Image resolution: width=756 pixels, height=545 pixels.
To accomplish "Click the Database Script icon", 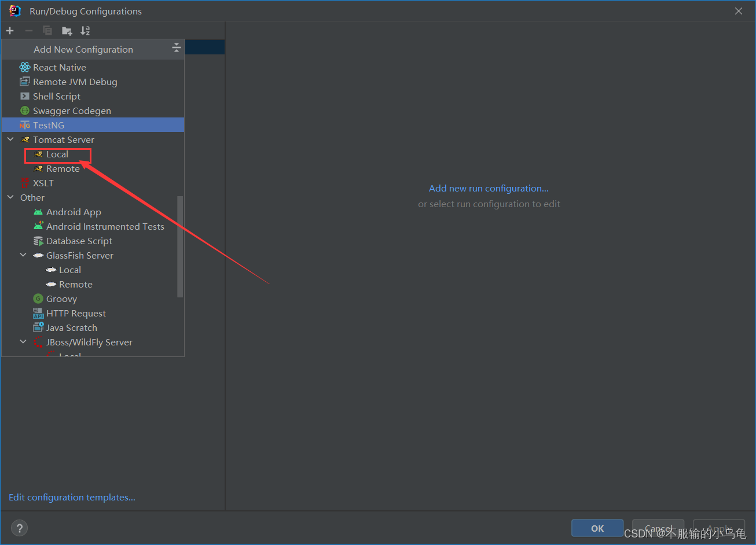I will click(x=38, y=241).
